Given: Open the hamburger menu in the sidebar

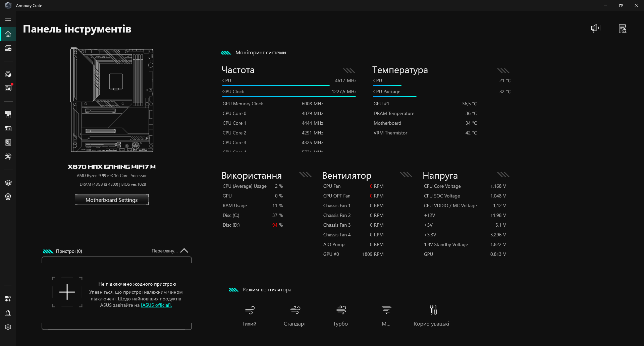Looking at the screenshot, I should coord(8,19).
